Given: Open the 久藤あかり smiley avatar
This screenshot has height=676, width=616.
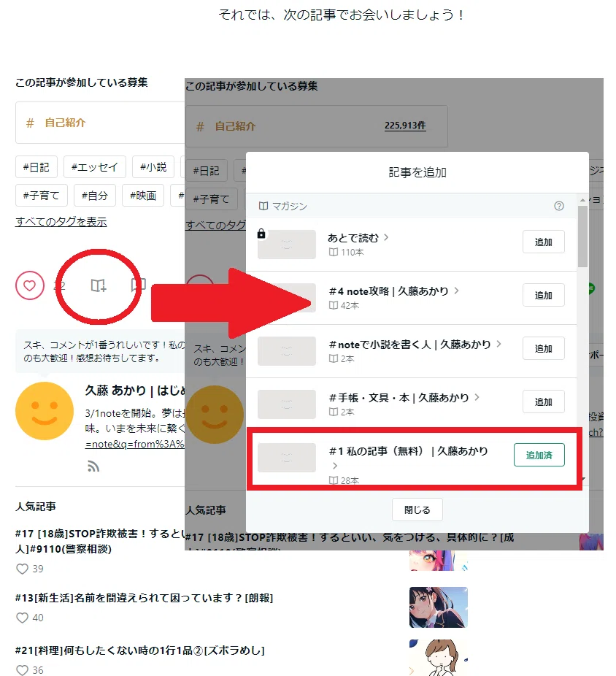Looking at the screenshot, I should (x=45, y=411).
